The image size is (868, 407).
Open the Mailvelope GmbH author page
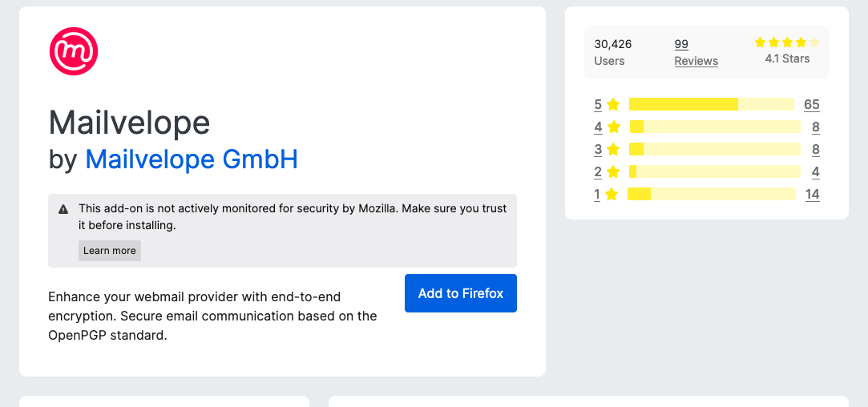click(x=192, y=159)
